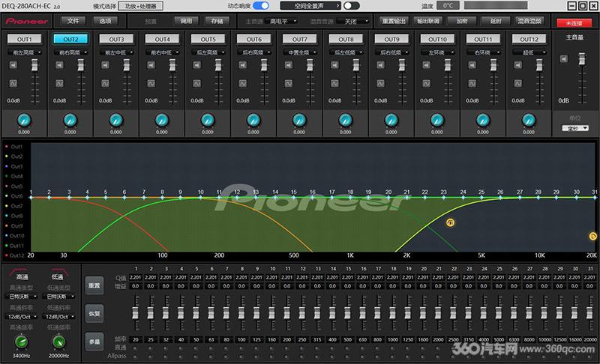Click the 调用 recall preset button
Image resolution: width=600 pixels, height=364 pixels.
(x=186, y=21)
